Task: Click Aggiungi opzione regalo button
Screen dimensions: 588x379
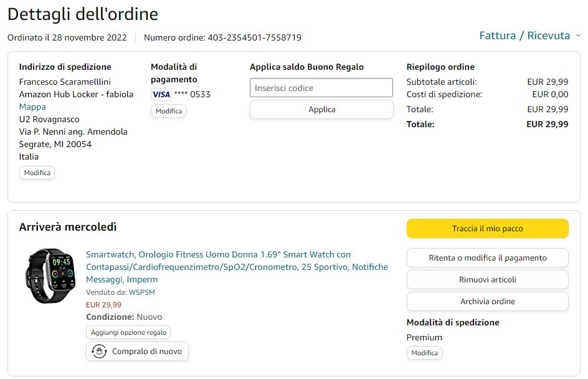Action: pos(128,333)
